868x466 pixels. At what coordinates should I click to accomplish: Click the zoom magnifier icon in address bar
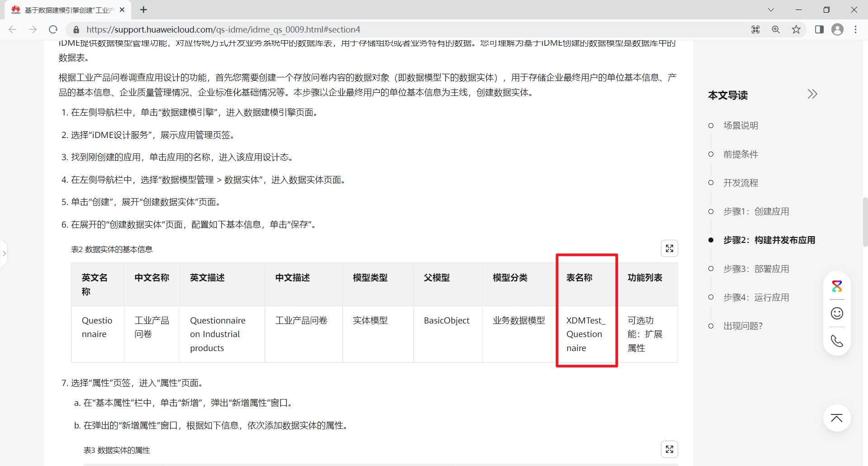(x=776, y=29)
